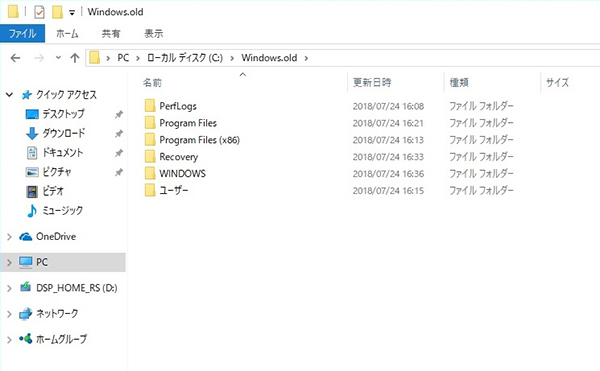Click the music note icon beside ミュージック

click(x=32, y=210)
